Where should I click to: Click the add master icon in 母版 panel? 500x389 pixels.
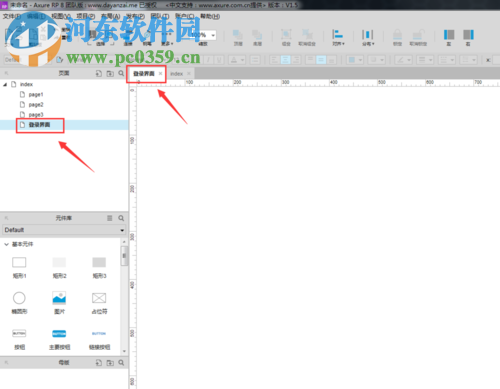click(99, 363)
